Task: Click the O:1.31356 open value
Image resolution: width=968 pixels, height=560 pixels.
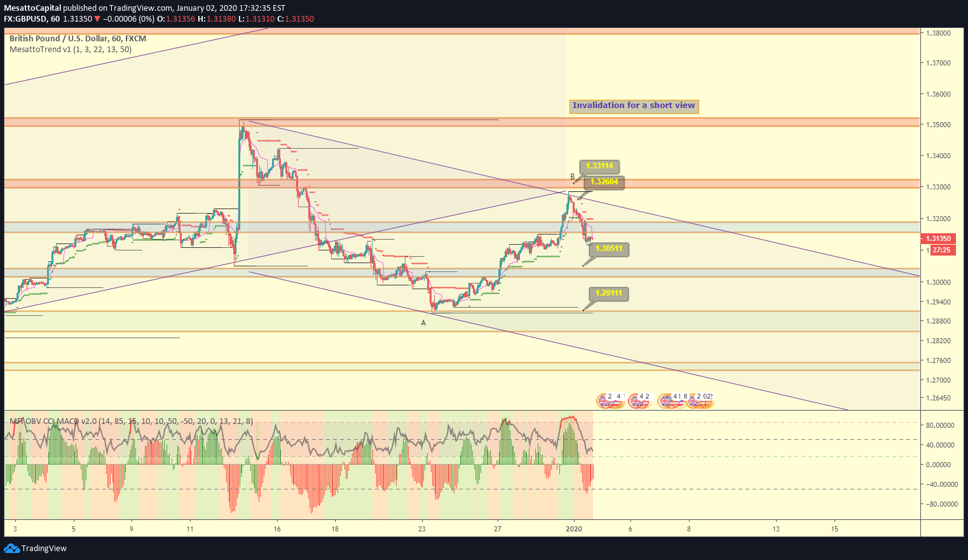Action: [x=176, y=19]
